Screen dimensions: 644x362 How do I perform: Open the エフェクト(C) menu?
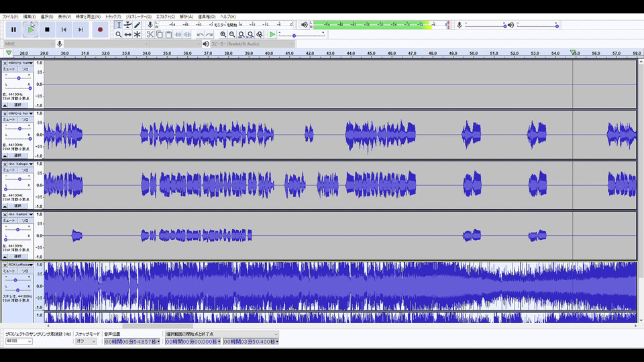[166, 17]
